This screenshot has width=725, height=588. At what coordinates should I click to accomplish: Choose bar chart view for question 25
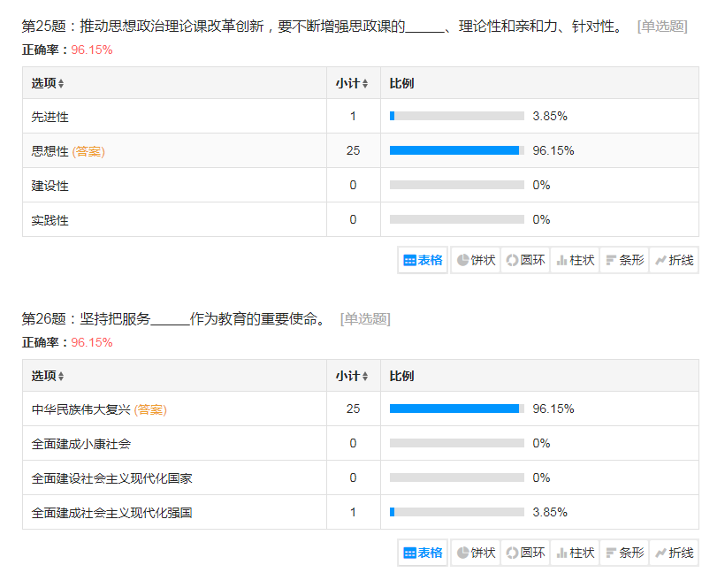point(623,260)
